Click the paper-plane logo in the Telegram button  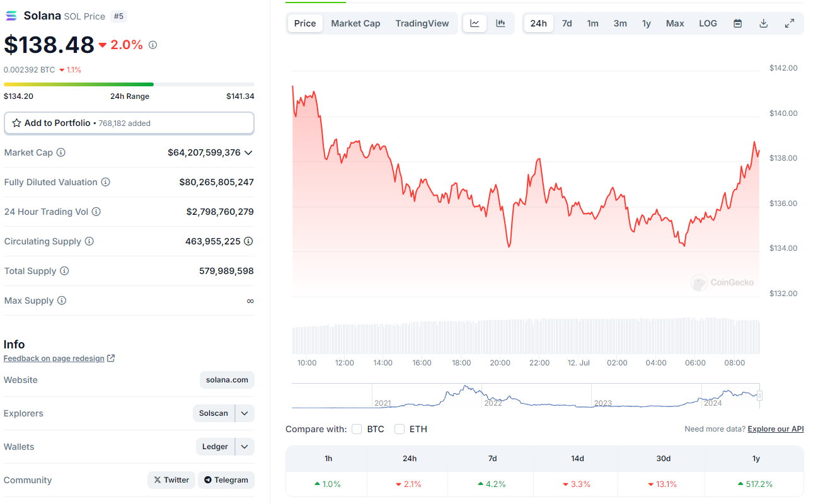208,480
